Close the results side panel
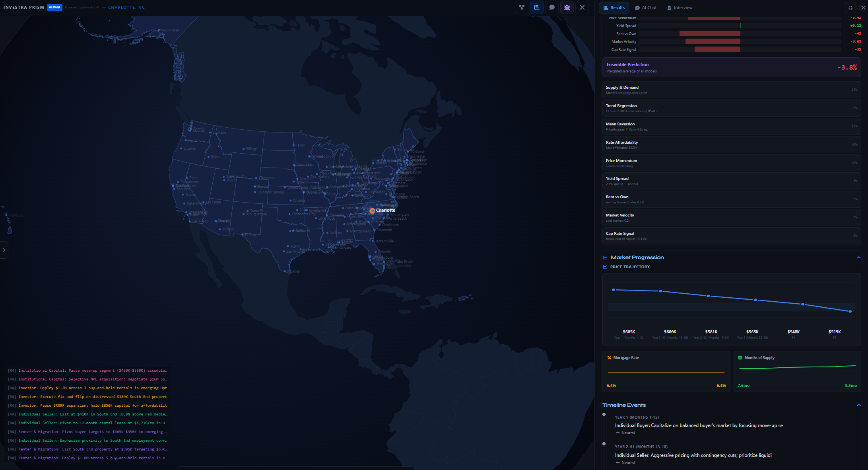The width and height of the screenshot is (868, 470). coord(863,8)
